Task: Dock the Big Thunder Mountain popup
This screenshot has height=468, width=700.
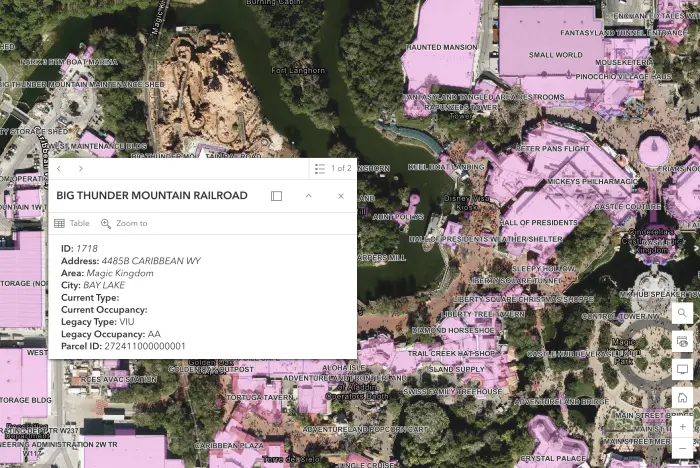Action: 277,196
